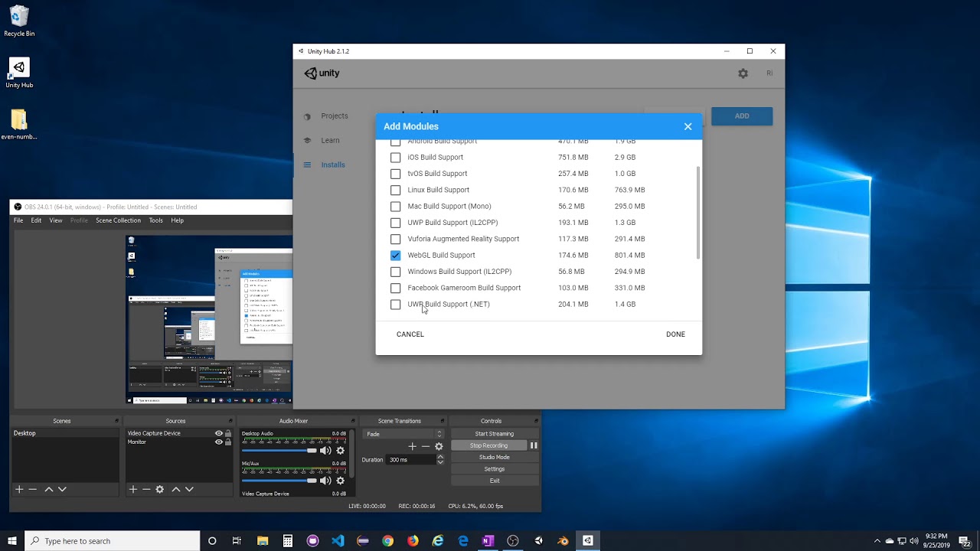This screenshot has width=980, height=551.
Task: Add a scene transition with plus icon
Action: pos(412,446)
